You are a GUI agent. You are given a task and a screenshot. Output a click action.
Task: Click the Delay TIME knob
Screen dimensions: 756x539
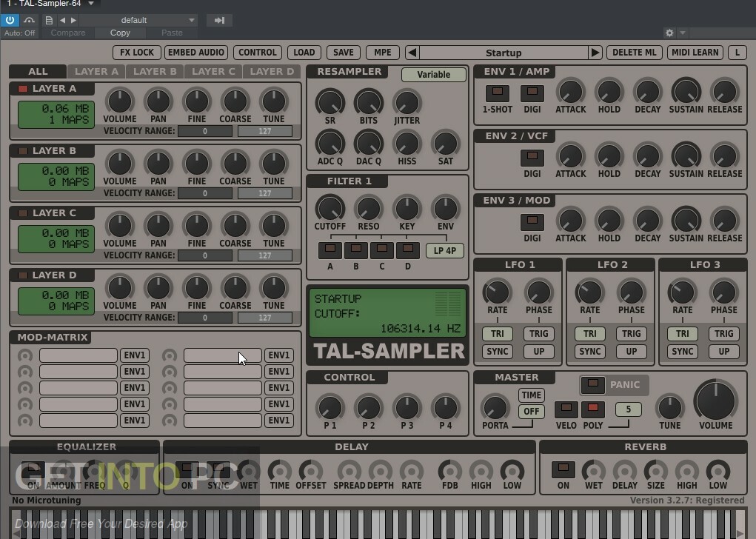tap(280, 471)
